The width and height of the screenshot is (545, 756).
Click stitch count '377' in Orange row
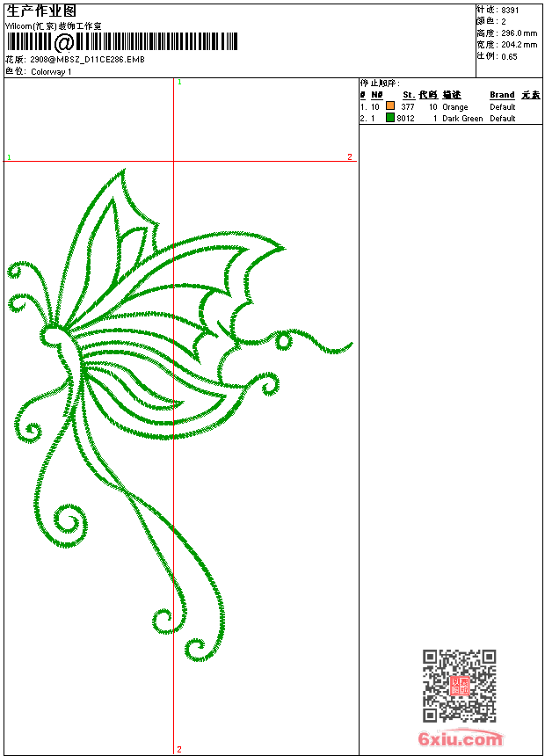[408, 106]
